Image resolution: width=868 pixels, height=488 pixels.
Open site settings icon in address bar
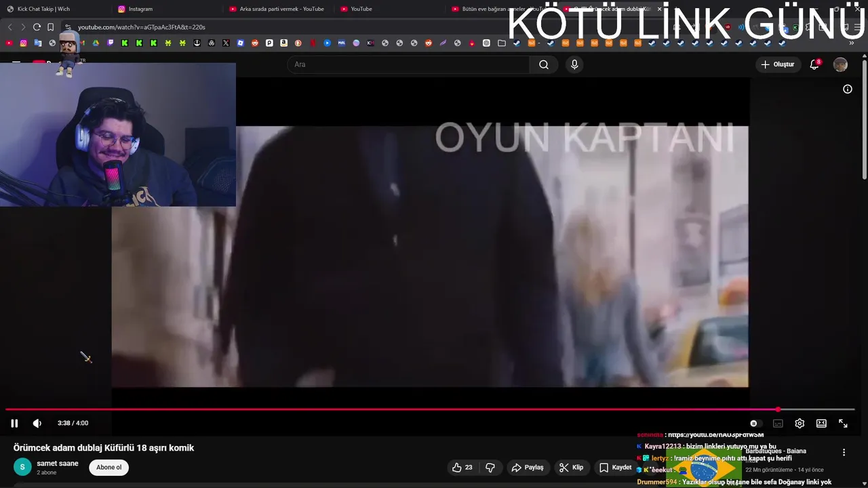68,27
